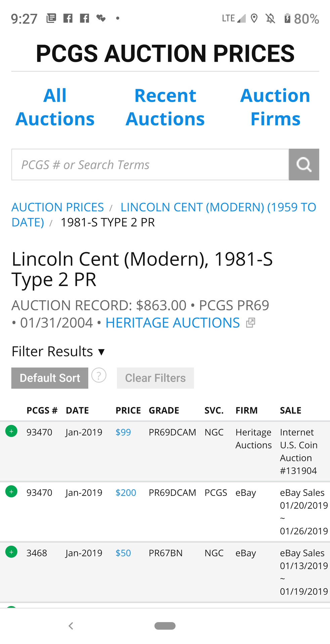The width and height of the screenshot is (330, 644).
Task: Switch to Recent Auctions tab
Action: [x=165, y=107]
